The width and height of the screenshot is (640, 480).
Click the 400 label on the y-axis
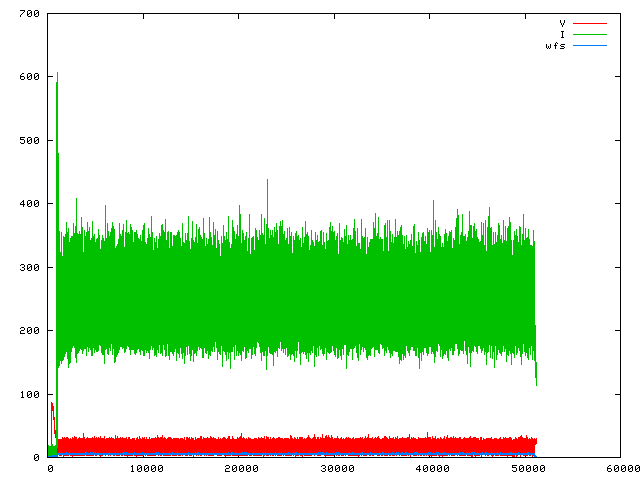pyautogui.click(x=29, y=204)
